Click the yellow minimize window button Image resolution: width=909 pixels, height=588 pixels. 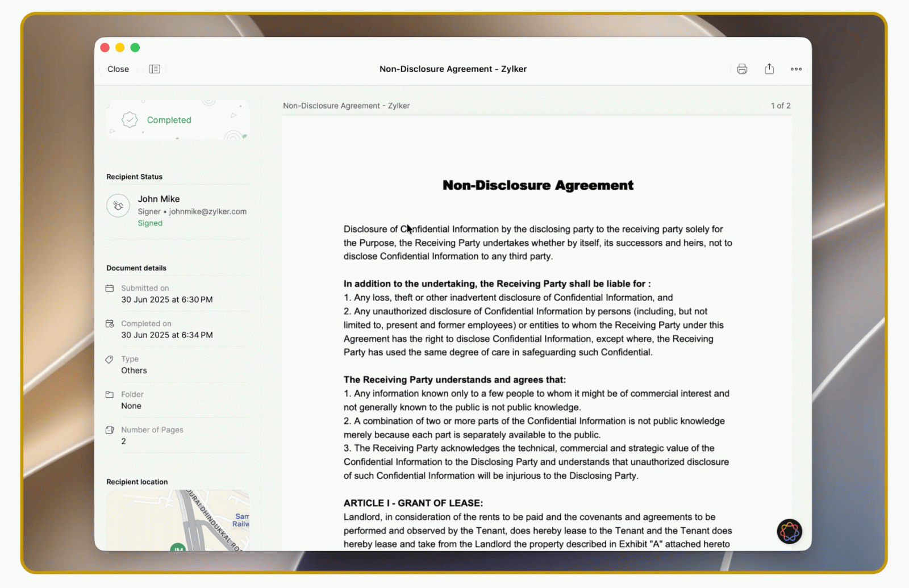tap(120, 48)
